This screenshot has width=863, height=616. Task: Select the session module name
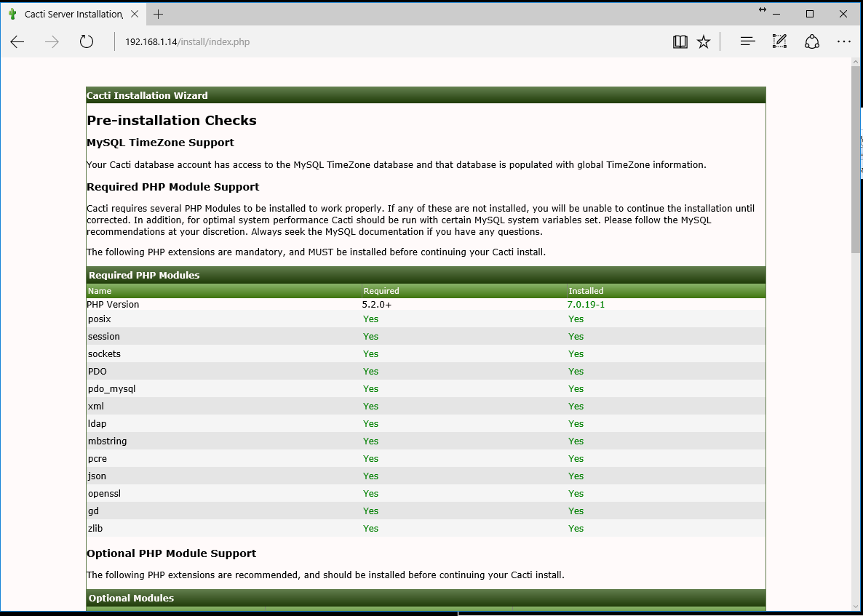[103, 336]
